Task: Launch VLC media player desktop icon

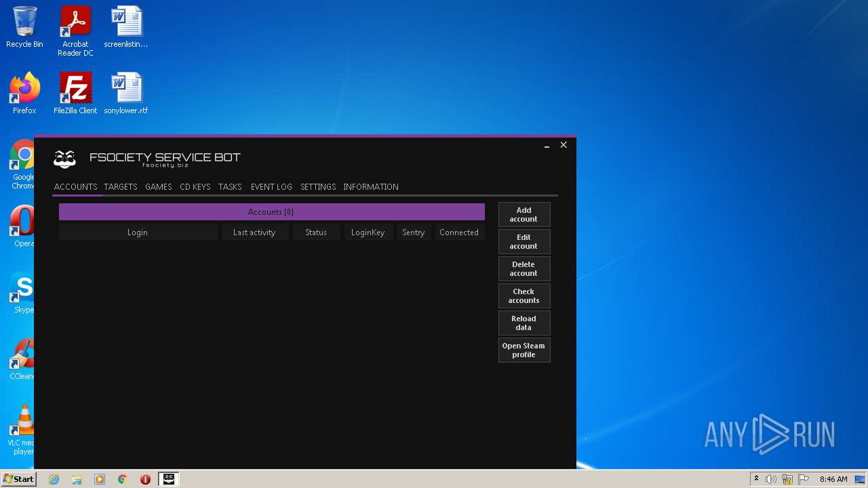Action: point(22,430)
